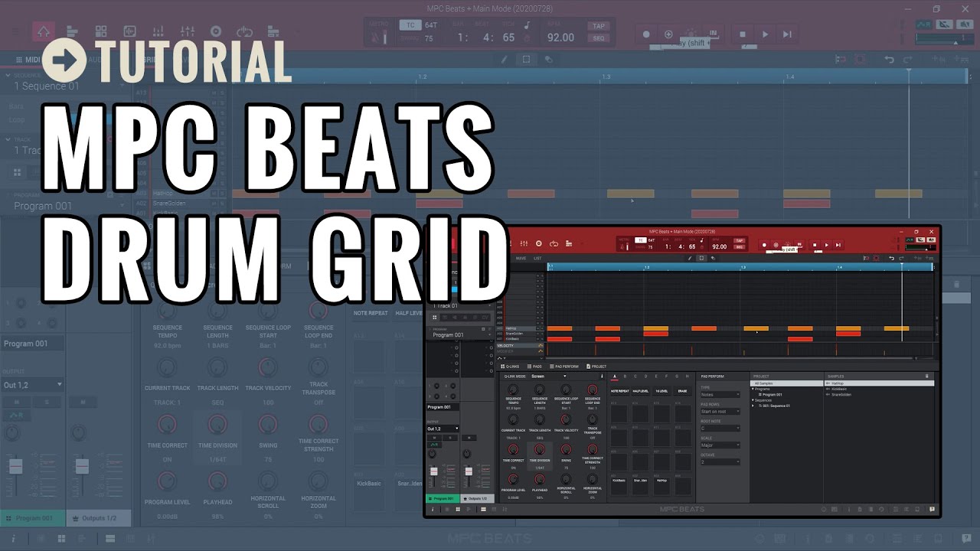Click the redo arrow in inset window
The image size is (980, 551).
(900, 258)
